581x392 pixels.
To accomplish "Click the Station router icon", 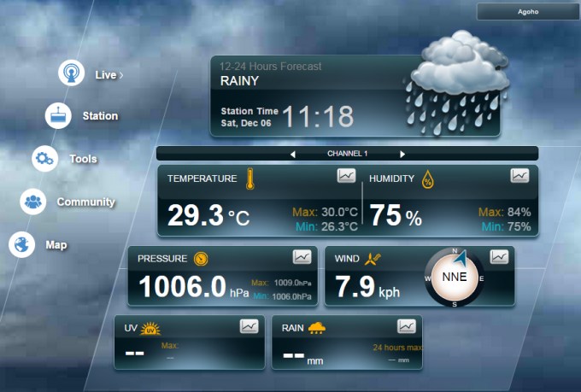I will pos(58,115).
